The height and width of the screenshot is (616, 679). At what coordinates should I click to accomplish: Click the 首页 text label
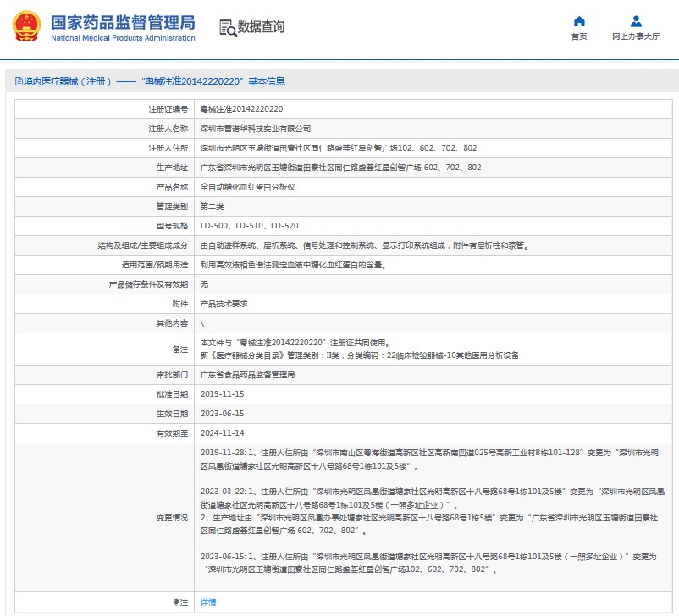coord(579,36)
